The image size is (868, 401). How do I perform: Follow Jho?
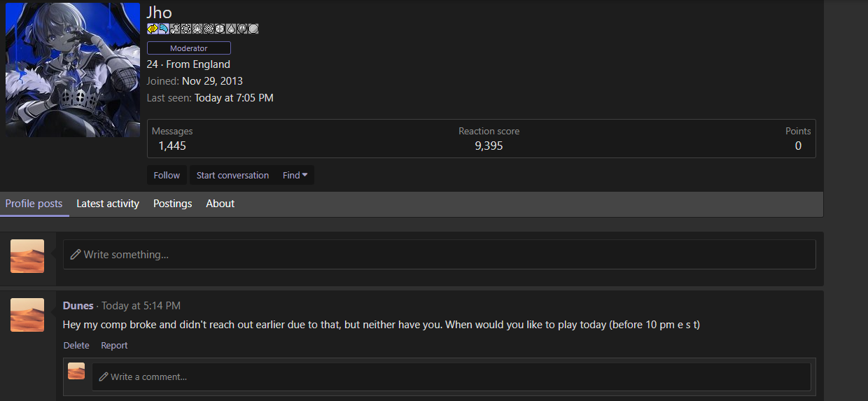[167, 175]
